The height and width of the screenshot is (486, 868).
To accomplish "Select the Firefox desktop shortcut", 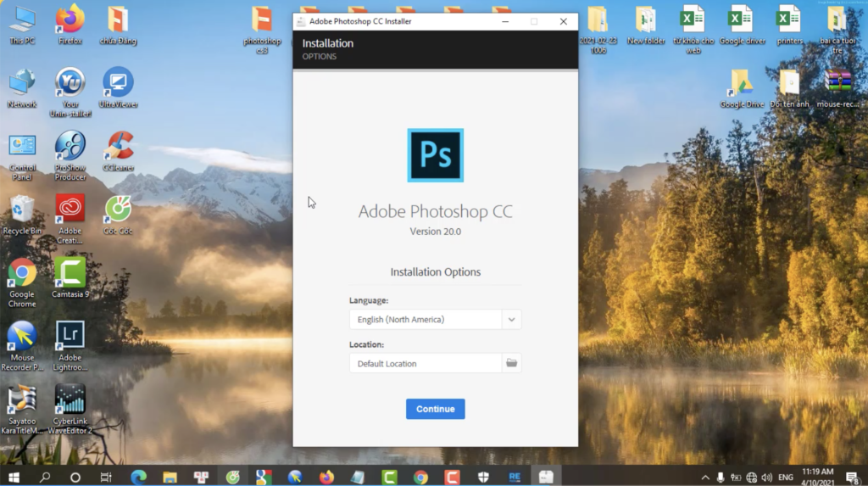I will coord(70,25).
